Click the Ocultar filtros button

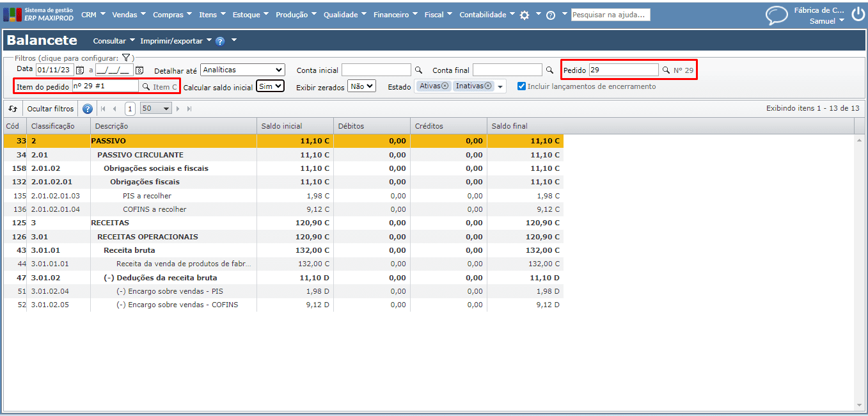[51, 109]
